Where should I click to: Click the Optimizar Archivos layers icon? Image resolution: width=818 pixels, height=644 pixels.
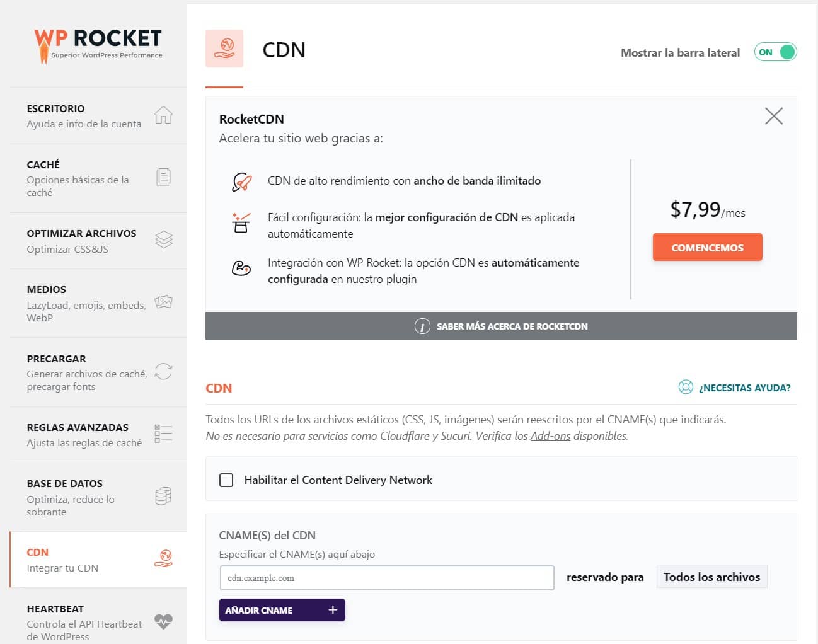point(163,239)
